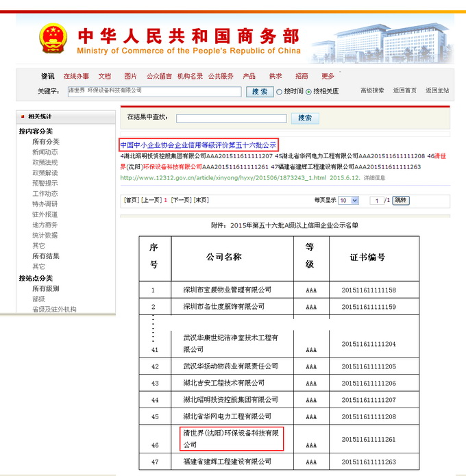Switch to the 文档 tab

point(104,76)
